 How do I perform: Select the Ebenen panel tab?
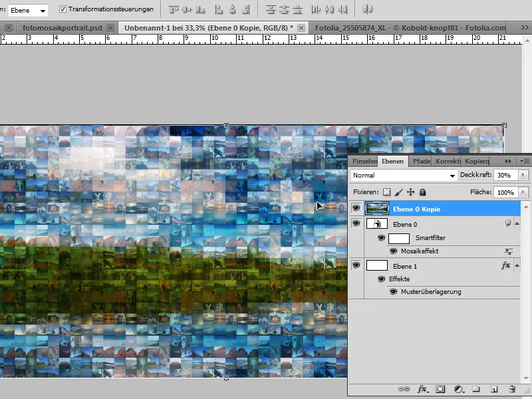[x=392, y=162]
